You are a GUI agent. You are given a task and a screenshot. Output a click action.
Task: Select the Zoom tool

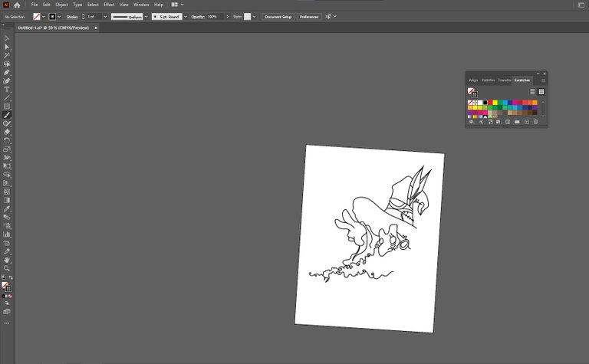point(7,269)
